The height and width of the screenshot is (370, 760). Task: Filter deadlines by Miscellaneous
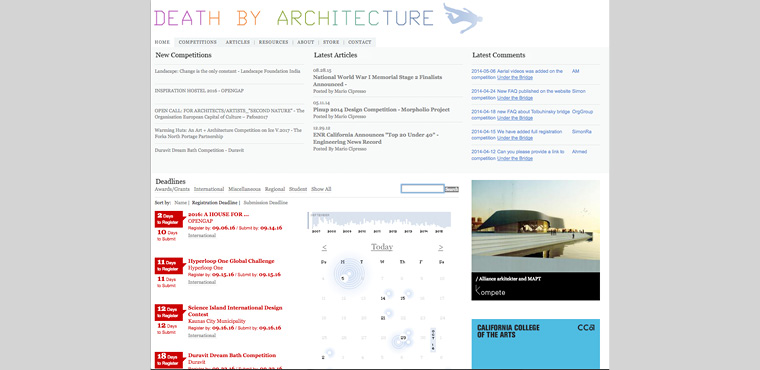coord(244,189)
